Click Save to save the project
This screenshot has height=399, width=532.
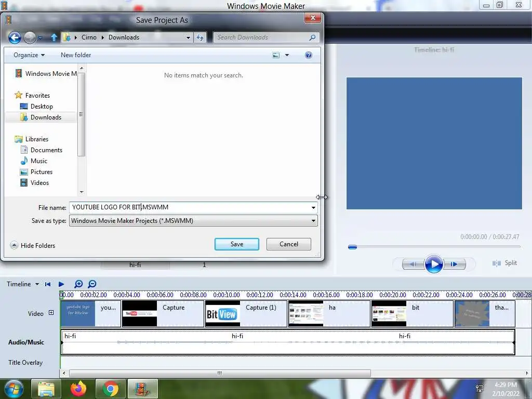pos(237,244)
